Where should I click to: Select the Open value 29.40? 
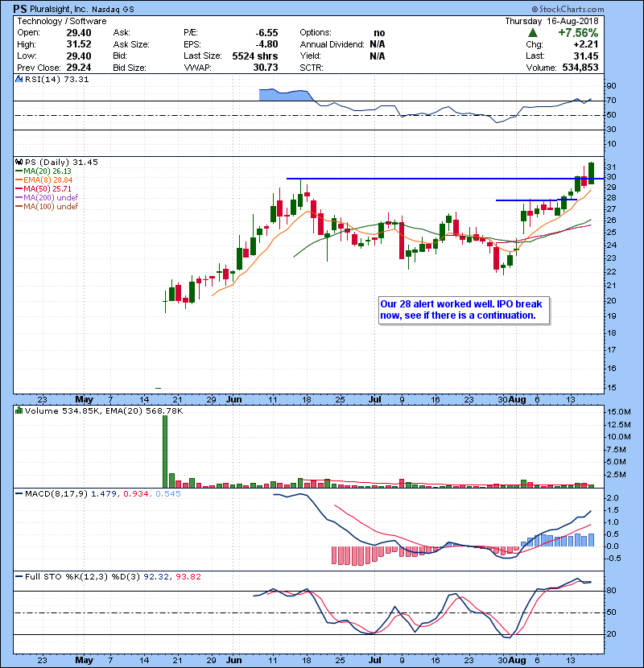point(79,33)
